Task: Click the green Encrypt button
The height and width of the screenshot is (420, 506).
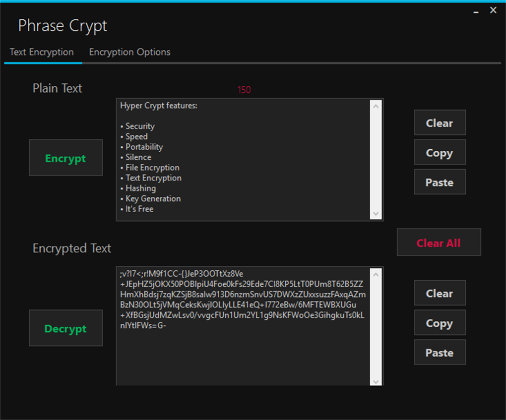Action: click(66, 158)
